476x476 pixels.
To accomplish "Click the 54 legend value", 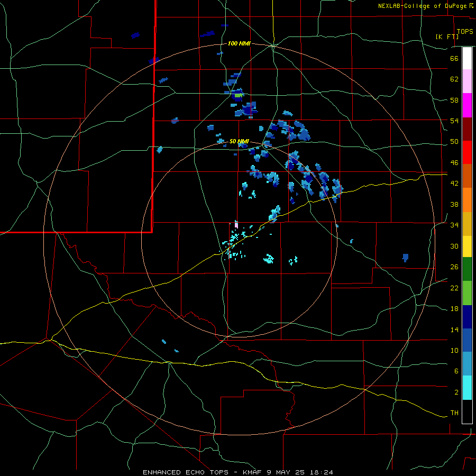I will [x=454, y=121].
